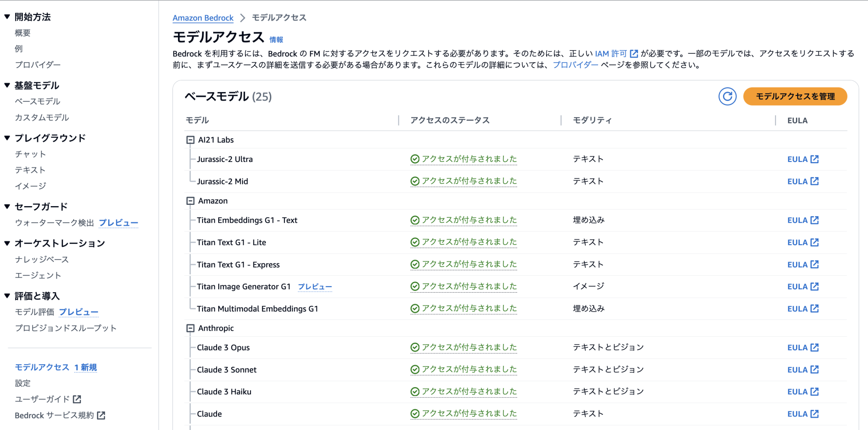Go back via Amazon Bedrock breadcrumb
Viewport: 868px width, 430px height.
202,18
